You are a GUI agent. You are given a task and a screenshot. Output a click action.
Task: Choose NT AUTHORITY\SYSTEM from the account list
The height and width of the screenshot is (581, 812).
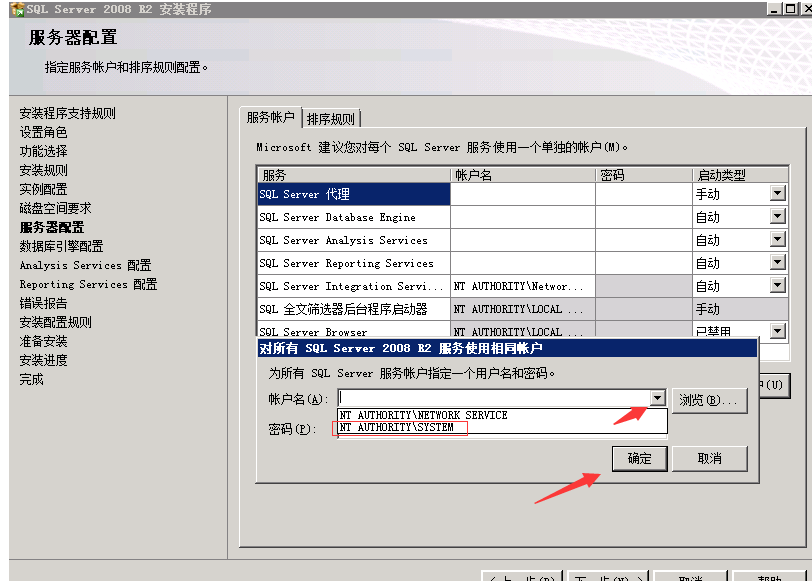396,427
